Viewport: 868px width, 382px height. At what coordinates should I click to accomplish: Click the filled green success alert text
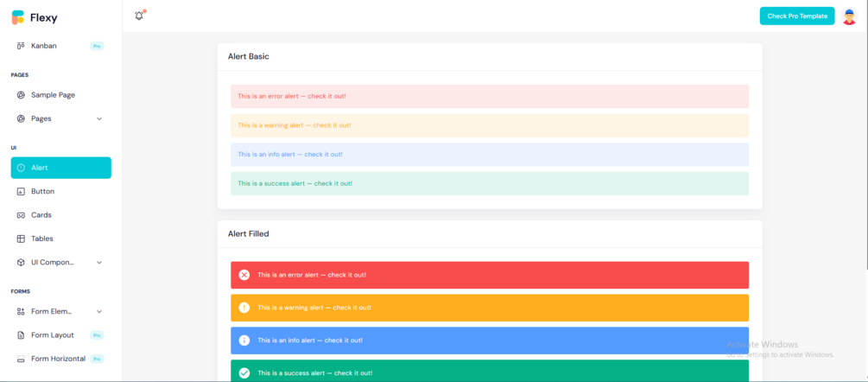click(x=315, y=373)
